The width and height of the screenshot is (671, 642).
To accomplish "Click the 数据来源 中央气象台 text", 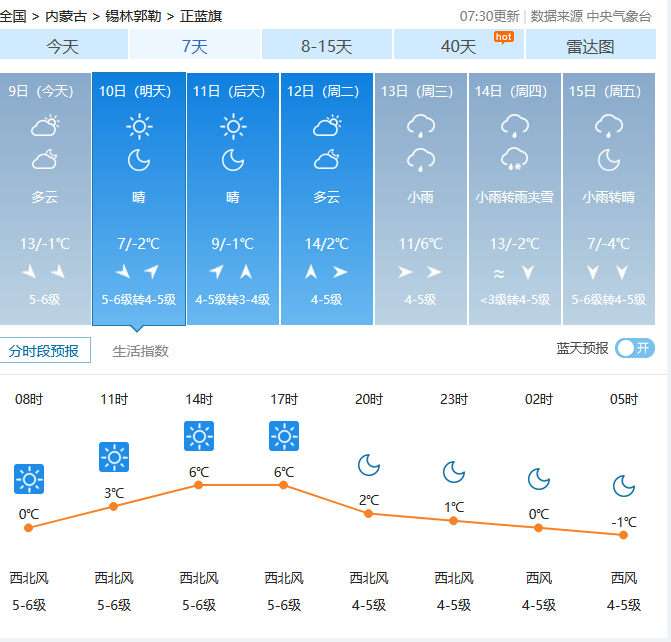I will coord(591,16).
